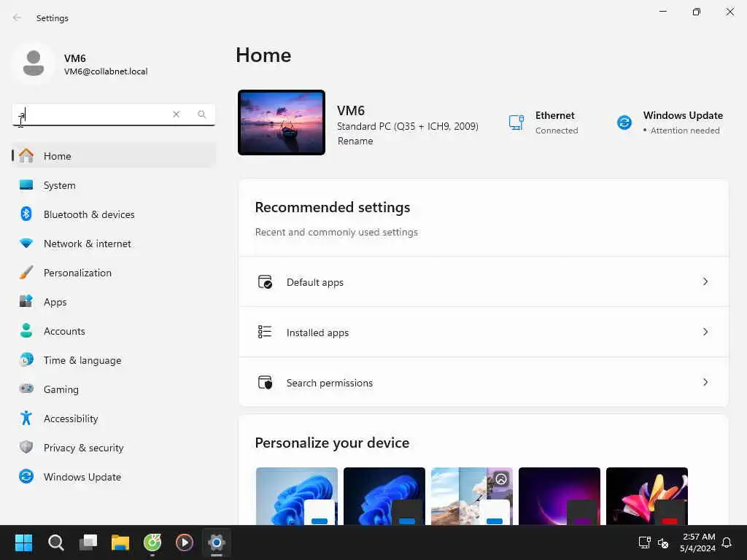
Task: Open taskbar Search
Action: coord(55,542)
